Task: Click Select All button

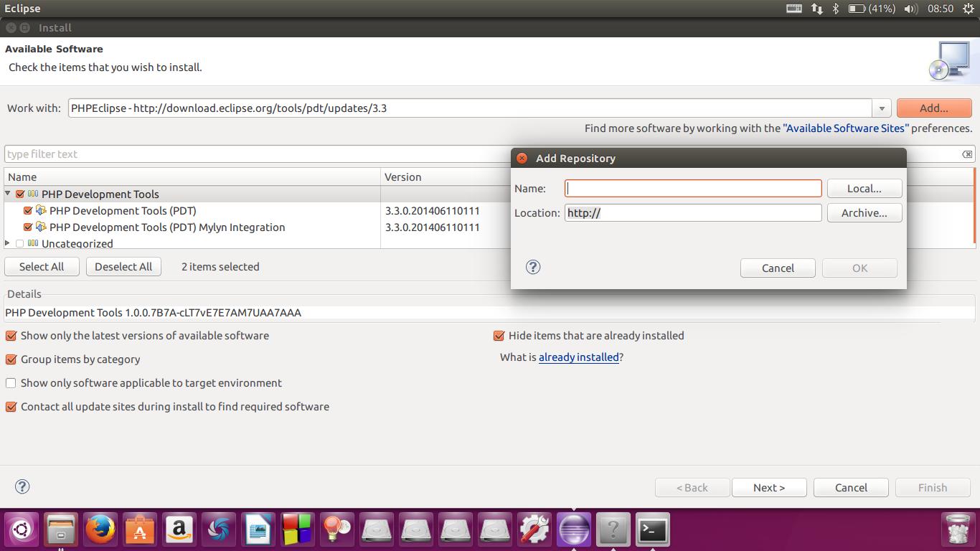Action: tap(42, 267)
